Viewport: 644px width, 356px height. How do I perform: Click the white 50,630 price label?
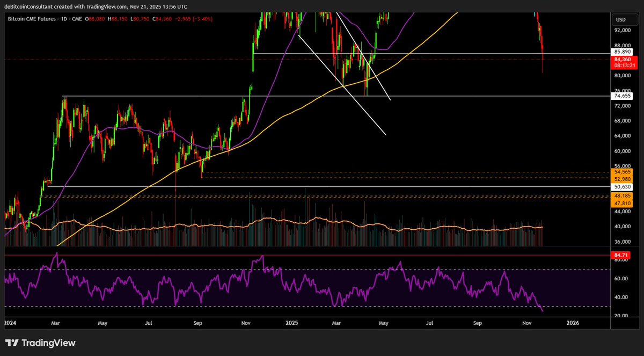[622, 187]
